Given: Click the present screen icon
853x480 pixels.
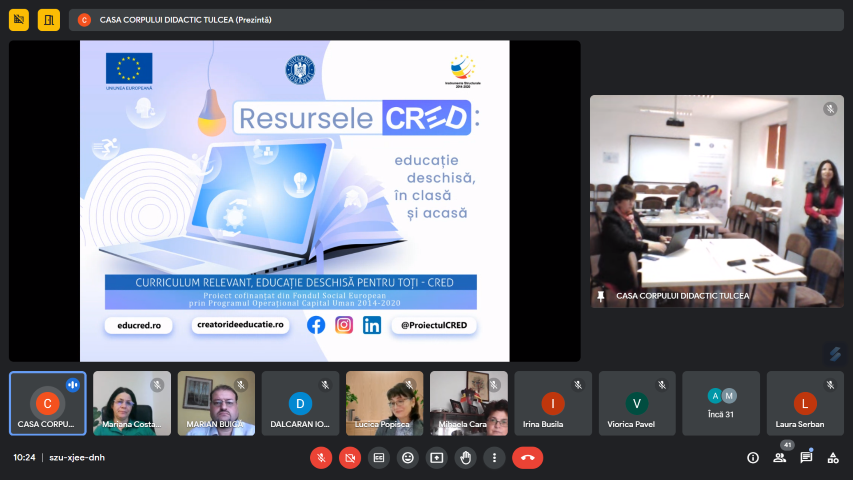Looking at the screenshot, I should point(436,457).
